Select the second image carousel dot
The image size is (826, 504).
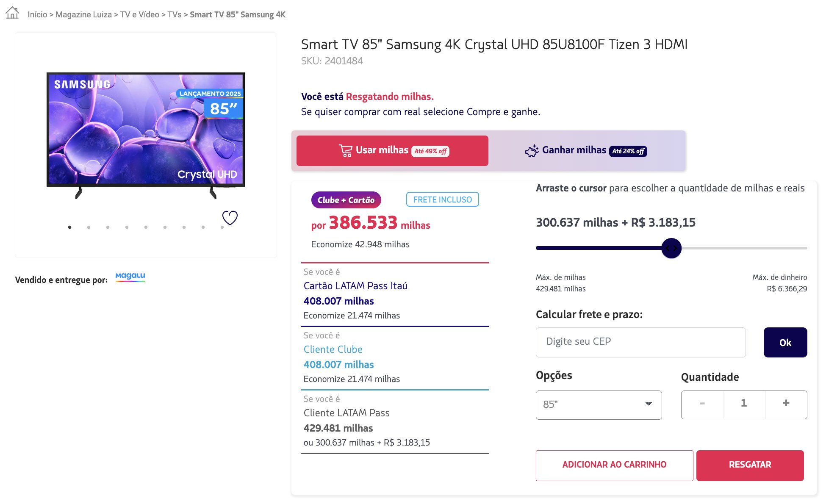(x=89, y=227)
